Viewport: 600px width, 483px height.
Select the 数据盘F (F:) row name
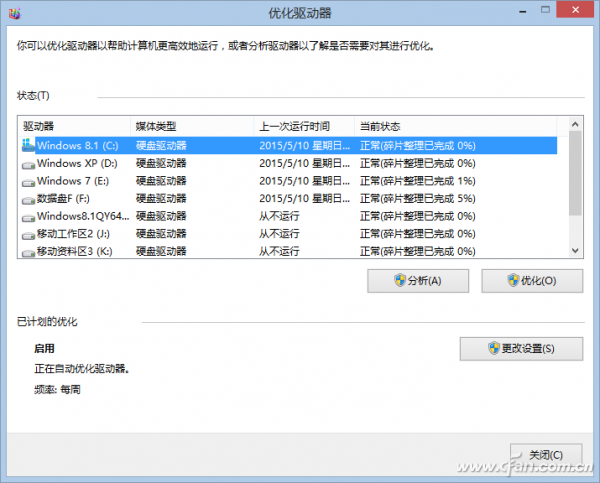pyautogui.click(x=63, y=199)
